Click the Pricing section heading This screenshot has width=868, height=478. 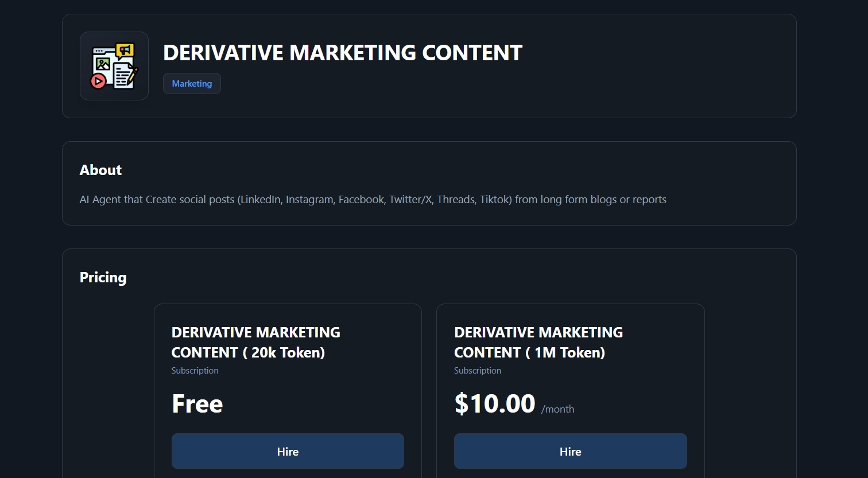(x=103, y=278)
